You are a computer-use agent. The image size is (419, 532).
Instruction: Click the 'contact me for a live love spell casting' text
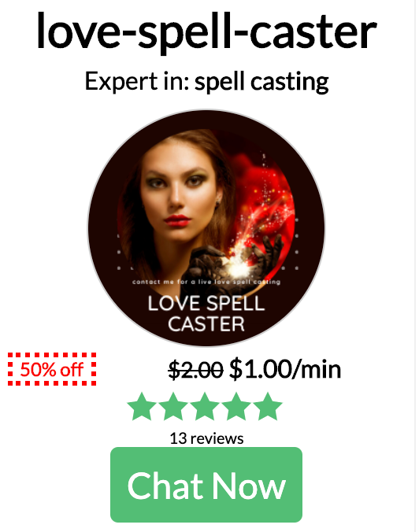(x=206, y=282)
